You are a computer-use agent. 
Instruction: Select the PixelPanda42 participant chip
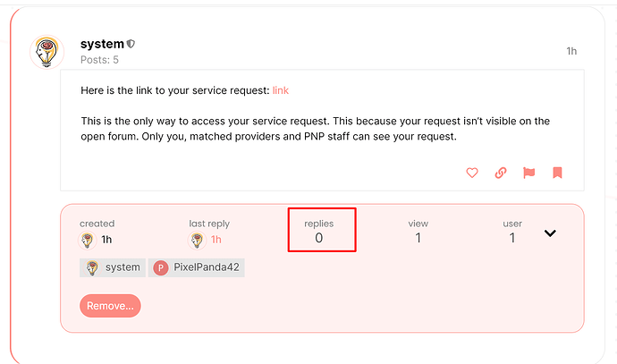point(197,267)
